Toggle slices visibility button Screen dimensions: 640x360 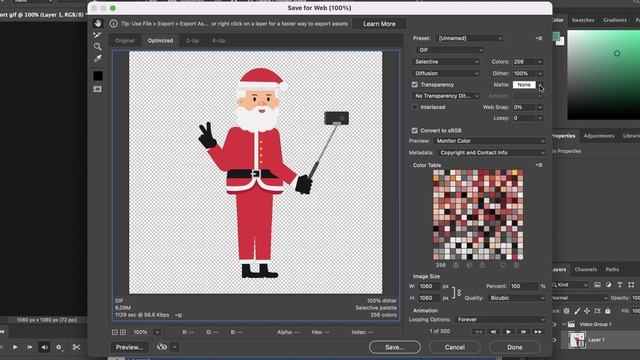tap(98, 89)
